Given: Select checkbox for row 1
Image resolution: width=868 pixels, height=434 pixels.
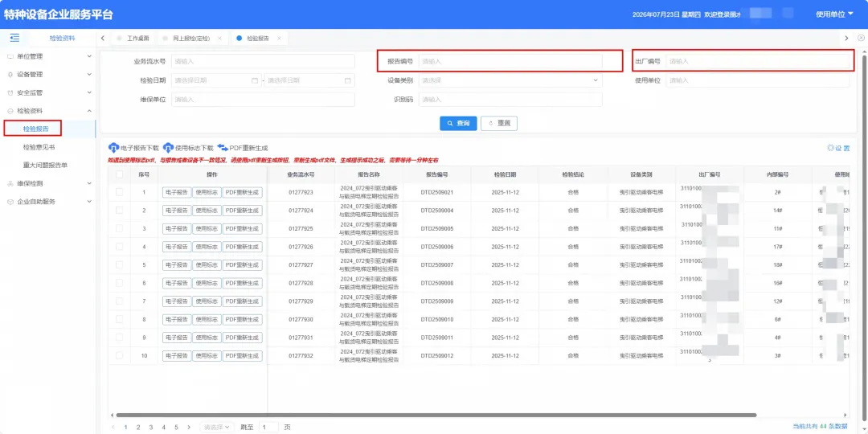Looking at the screenshot, I should (x=119, y=192).
